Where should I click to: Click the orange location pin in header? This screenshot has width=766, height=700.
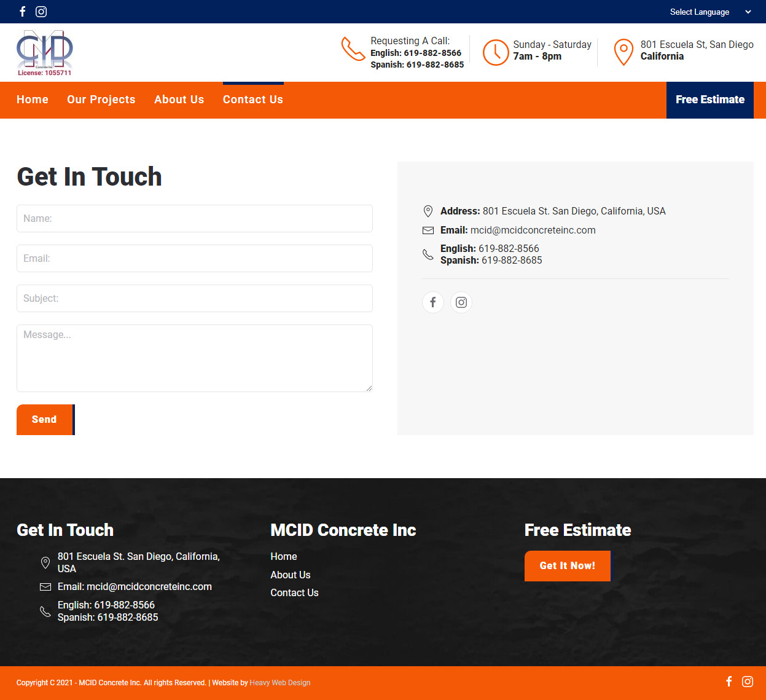(x=623, y=52)
